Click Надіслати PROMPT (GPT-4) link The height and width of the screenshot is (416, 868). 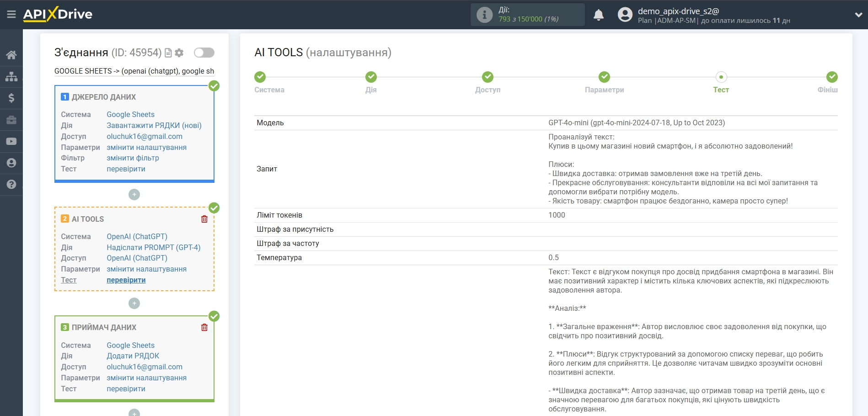[153, 247]
